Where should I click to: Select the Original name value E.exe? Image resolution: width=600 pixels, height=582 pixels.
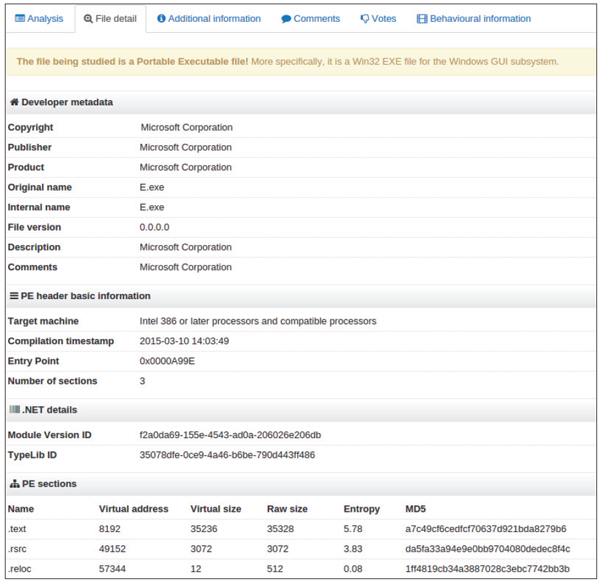click(x=152, y=187)
